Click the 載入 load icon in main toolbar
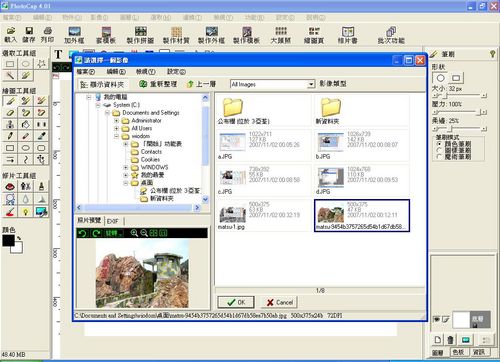 (x=10, y=35)
